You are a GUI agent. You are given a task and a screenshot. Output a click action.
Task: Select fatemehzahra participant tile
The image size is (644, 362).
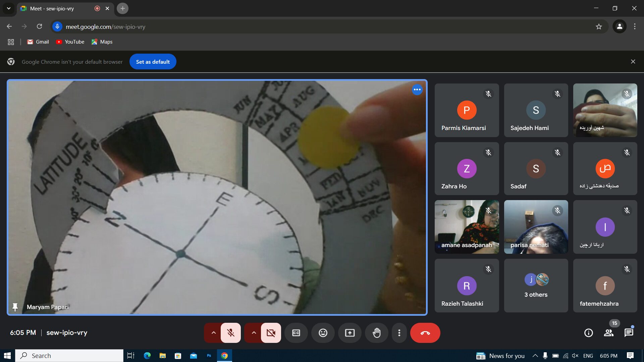click(x=605, y=286)
